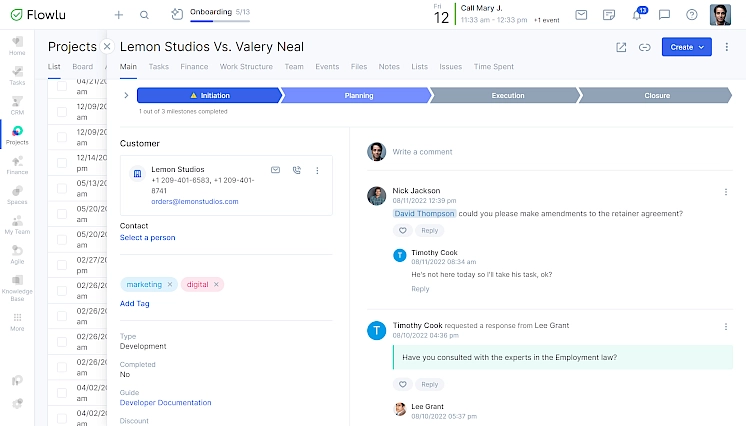Open the mail envelope icon in header

(581, 15)
